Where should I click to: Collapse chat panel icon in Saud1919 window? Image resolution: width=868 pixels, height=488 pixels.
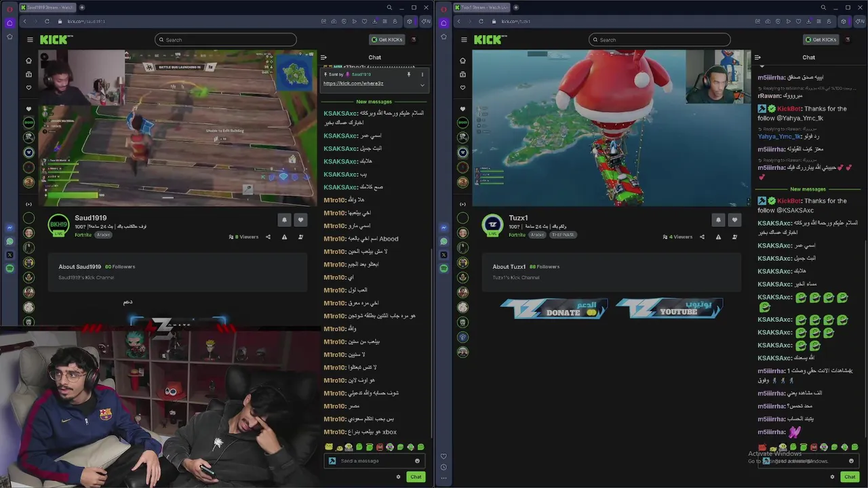(x=323, y=58)
